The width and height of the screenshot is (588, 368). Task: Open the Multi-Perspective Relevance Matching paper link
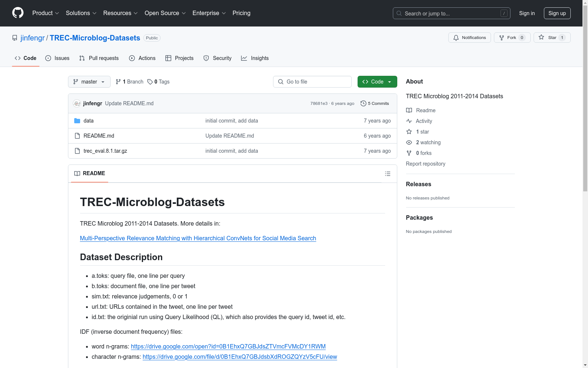pyautogui.click(x=198, y=238)
